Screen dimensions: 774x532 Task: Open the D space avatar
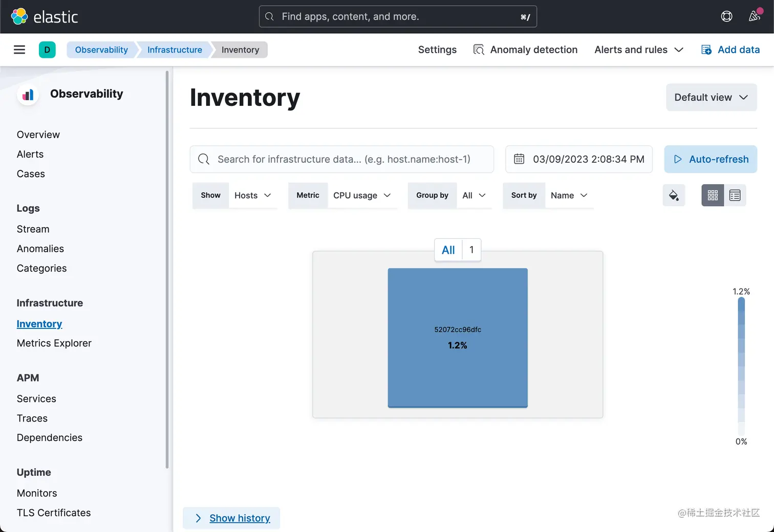tap(47, 50)
